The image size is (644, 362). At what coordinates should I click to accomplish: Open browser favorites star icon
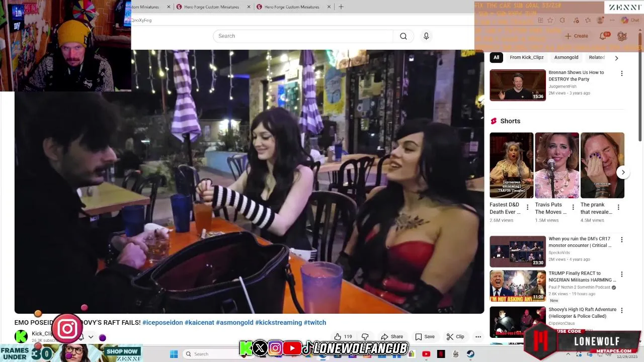(550, 20)
